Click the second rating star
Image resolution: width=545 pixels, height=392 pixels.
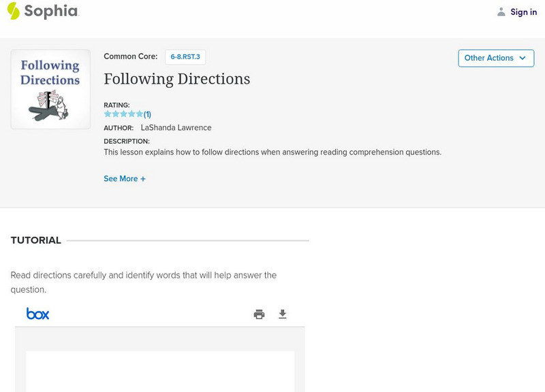pyautogui.click(x=116, y=114)
